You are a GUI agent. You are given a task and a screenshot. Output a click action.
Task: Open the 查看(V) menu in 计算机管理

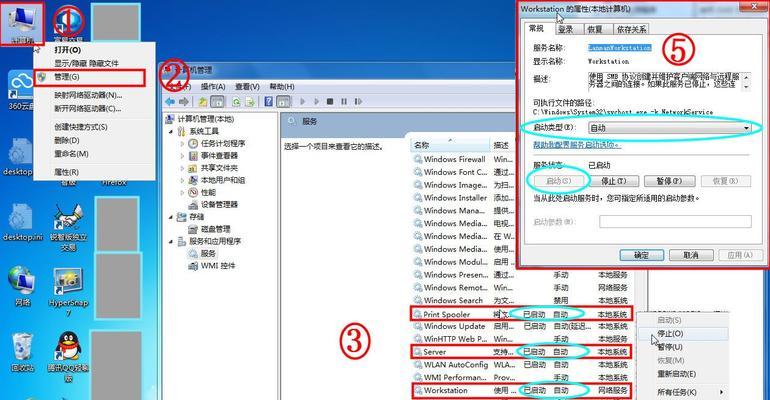point(247,87)
